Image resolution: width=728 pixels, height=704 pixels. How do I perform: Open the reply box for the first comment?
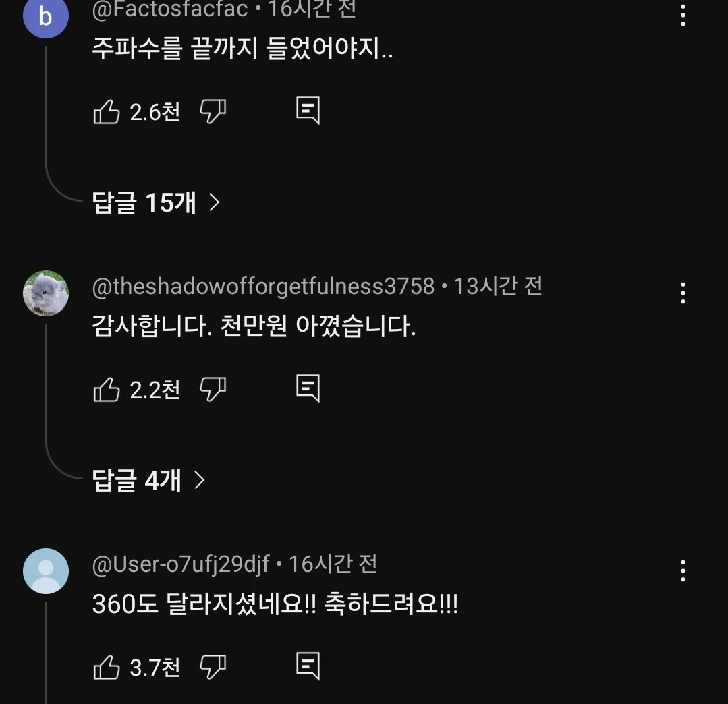coord(307,111)
